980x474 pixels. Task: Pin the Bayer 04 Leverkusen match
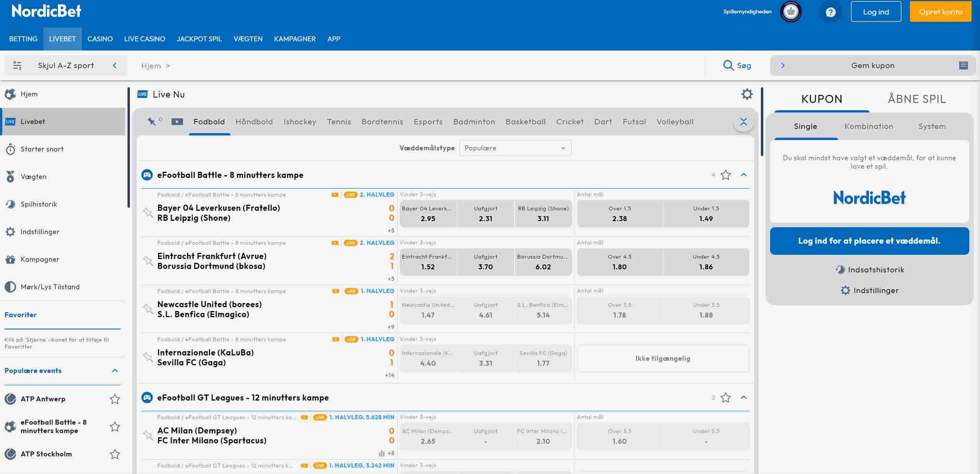click(x=148, y=212)
